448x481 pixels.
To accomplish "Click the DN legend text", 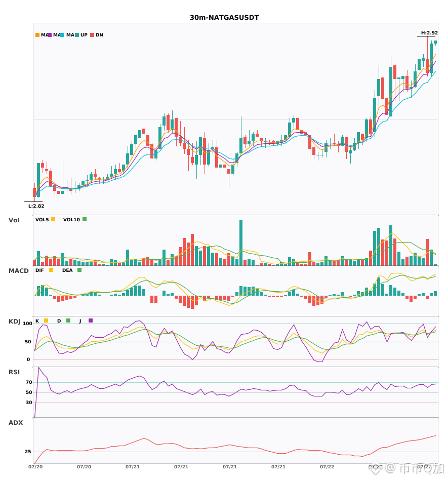I will point(99,35).
